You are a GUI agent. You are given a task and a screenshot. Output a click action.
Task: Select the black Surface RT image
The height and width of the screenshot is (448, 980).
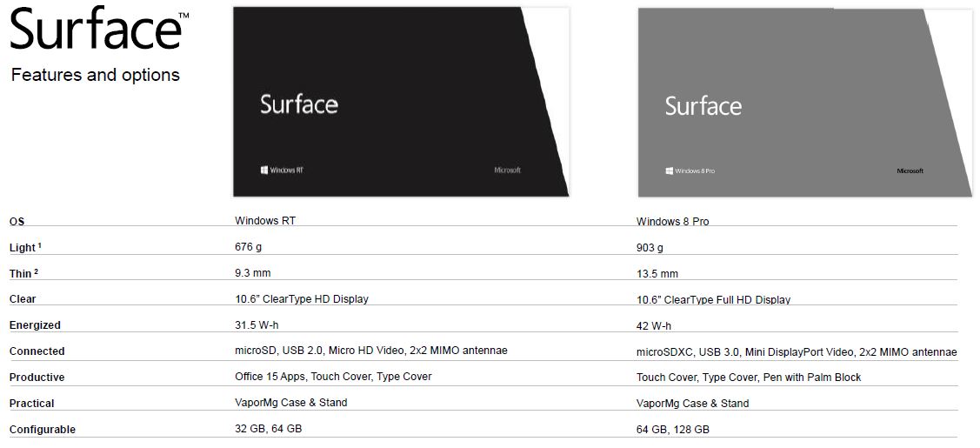click(401, 102)
